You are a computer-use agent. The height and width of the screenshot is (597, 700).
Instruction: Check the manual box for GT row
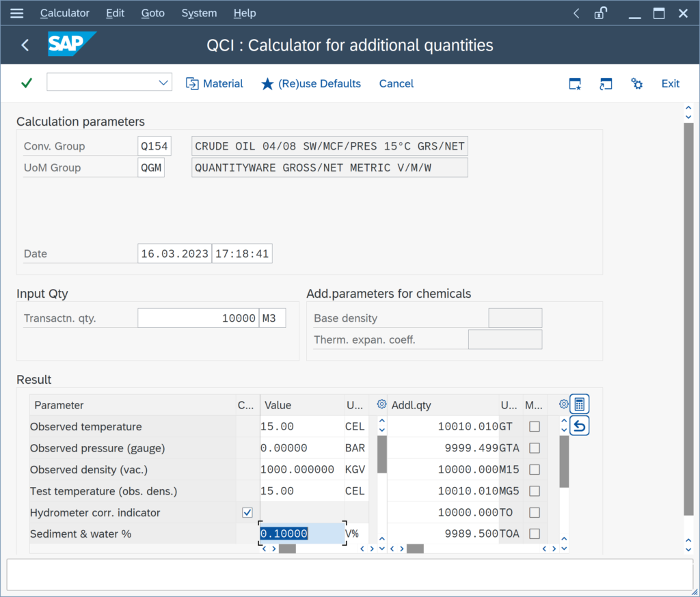[x=535, y=426]
